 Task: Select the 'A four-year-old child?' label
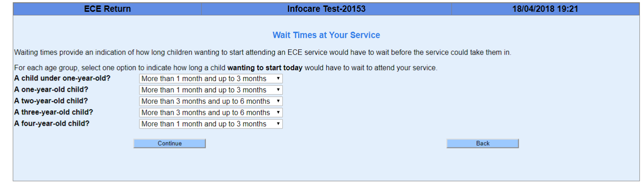[52, 124]
